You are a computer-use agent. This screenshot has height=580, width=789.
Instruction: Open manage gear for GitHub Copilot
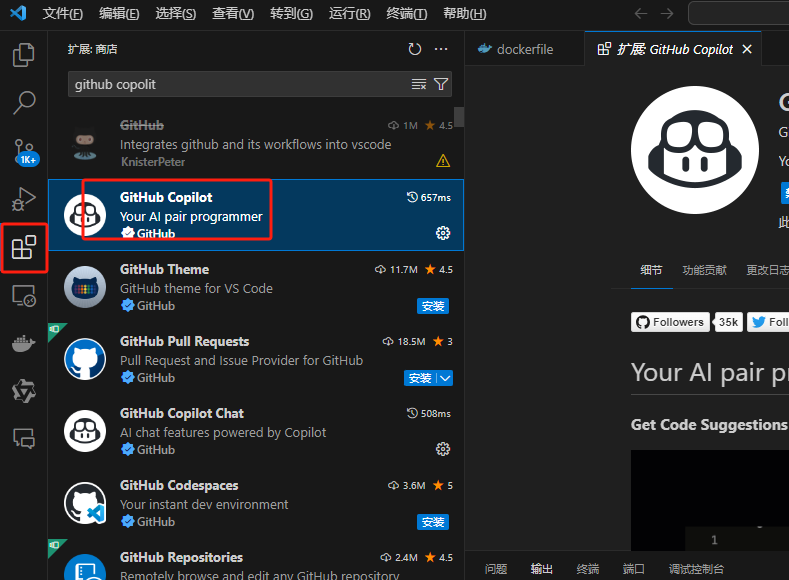tap(443, 233)
